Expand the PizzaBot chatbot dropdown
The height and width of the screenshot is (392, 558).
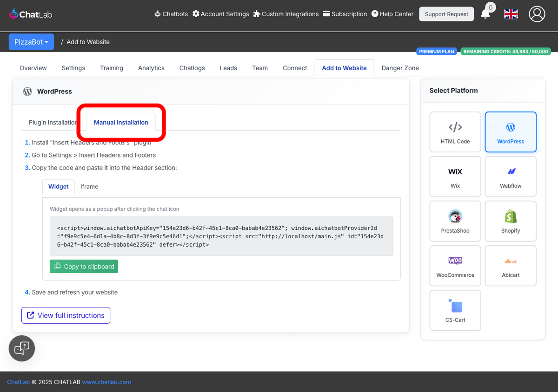(x=31, y=42)
